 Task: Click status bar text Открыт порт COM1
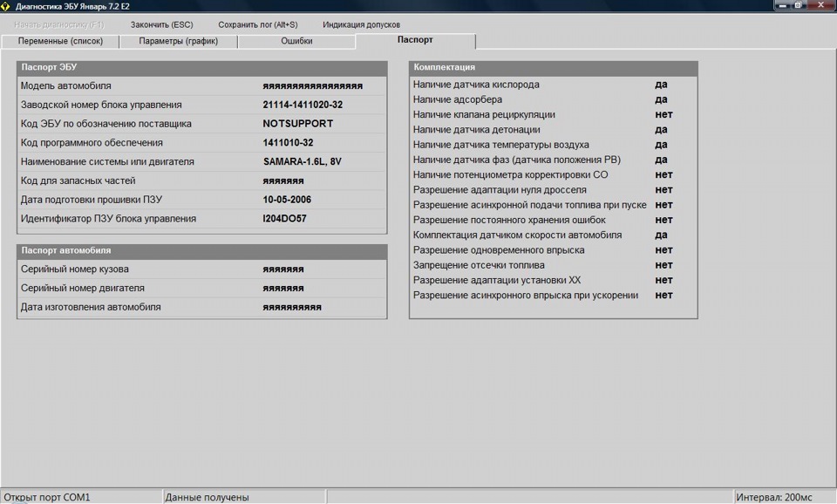(47, 497)
